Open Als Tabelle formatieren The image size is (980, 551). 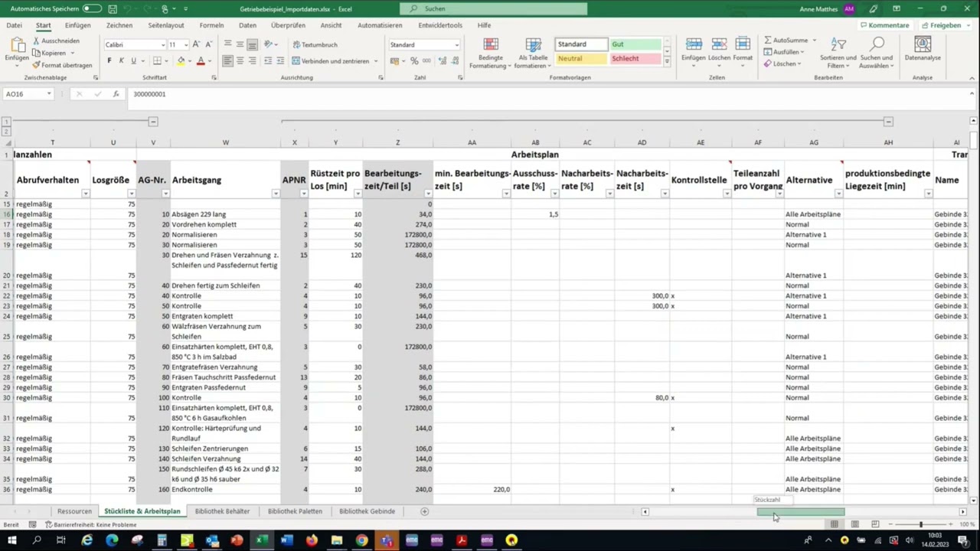pyautogui.click(x=533, y=52)
